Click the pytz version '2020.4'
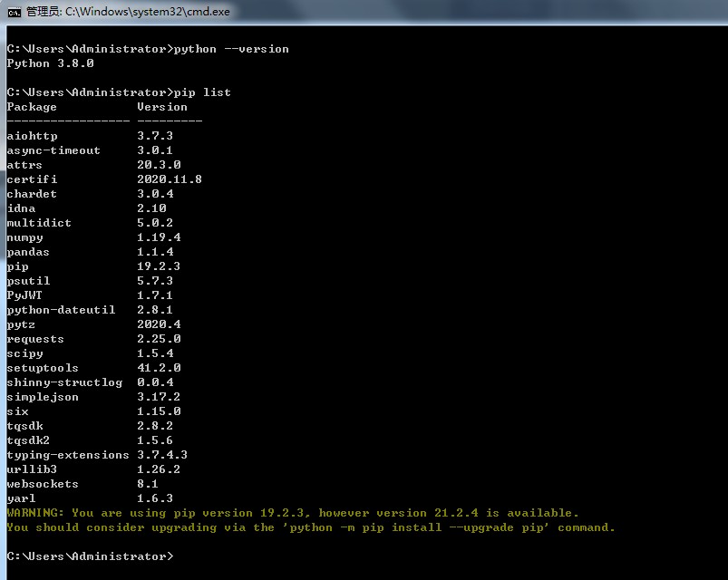 pyautogui.click(x=159, y=324)
